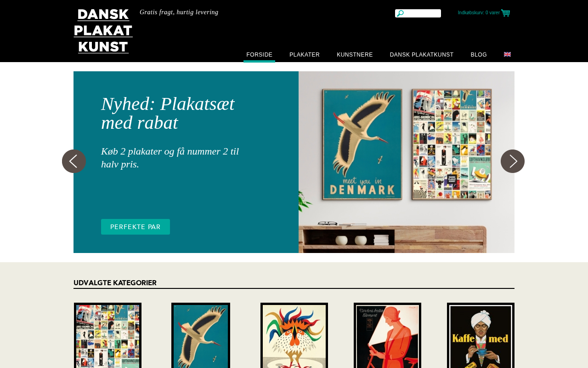
Task: Go to the KUNSTNERE page
Action: pos(355,55)
